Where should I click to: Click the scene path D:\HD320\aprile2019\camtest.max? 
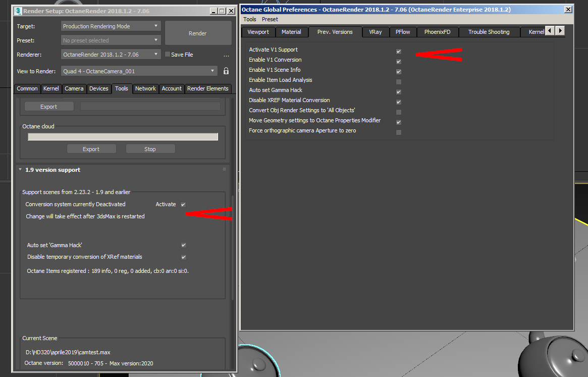[x=68, y=352]
